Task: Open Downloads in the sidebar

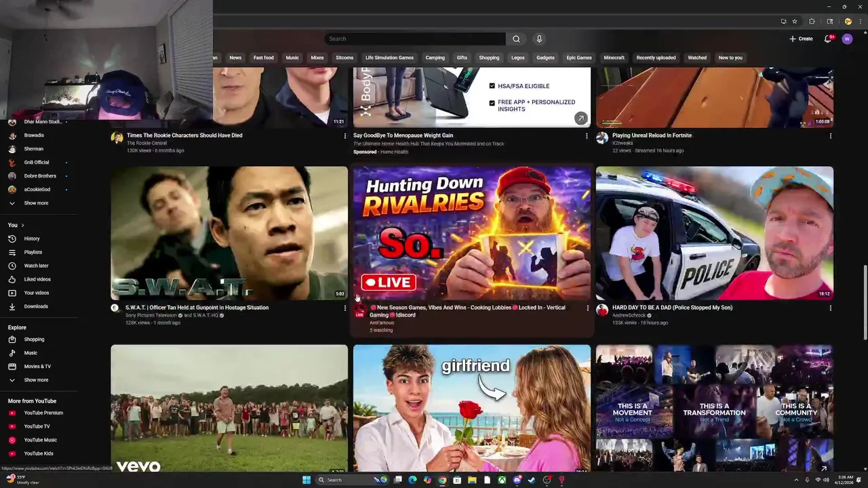Action: pos(35,306)
